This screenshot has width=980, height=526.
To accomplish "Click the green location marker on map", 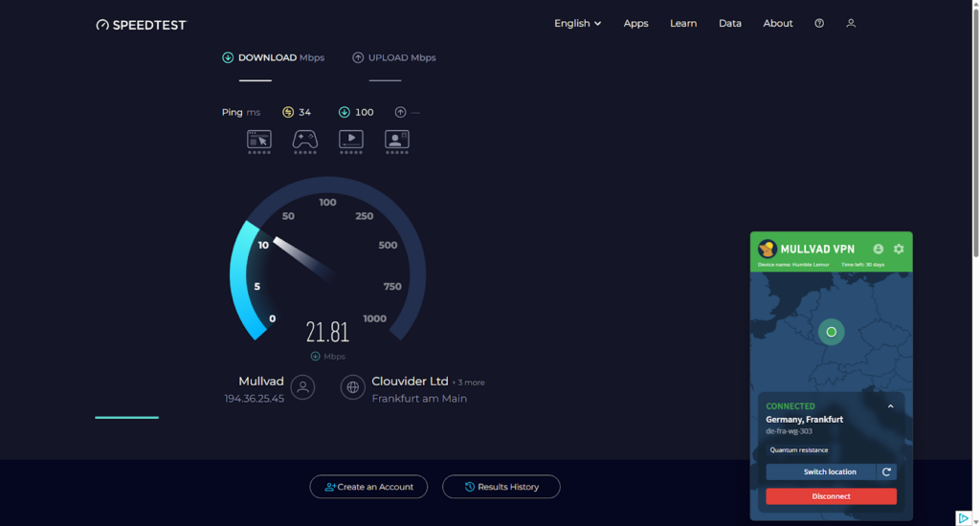I will point(832,332).
